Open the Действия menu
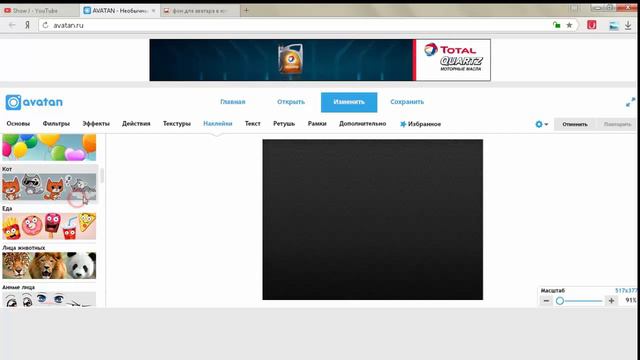This screenshot has width=640, height=360. pyautogui.click(x=136, y=123)
